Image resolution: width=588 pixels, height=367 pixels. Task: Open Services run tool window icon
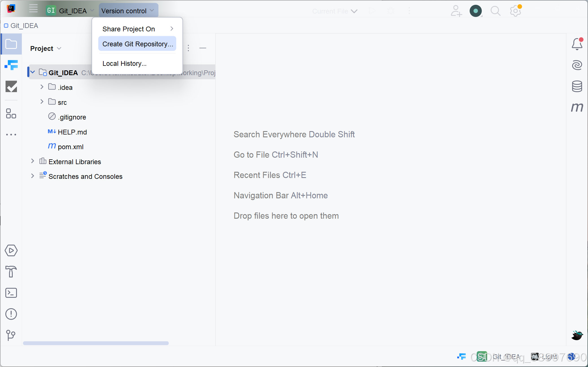[11, 250]
